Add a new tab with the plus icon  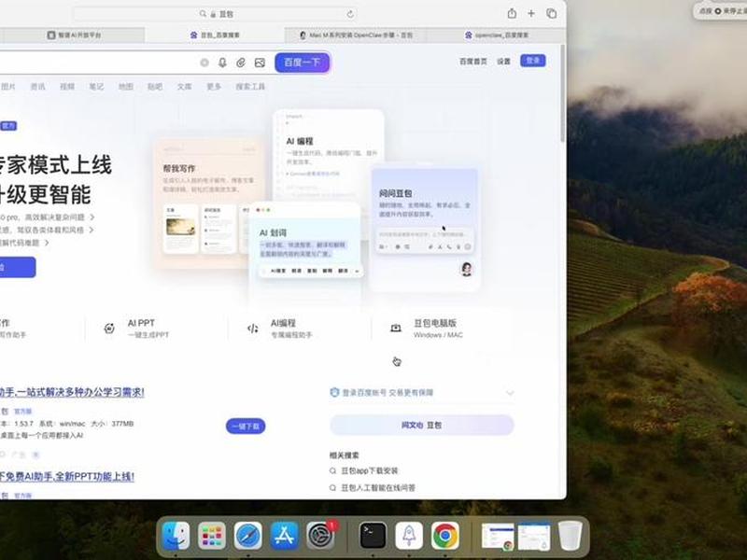click(x=531, y=13)
